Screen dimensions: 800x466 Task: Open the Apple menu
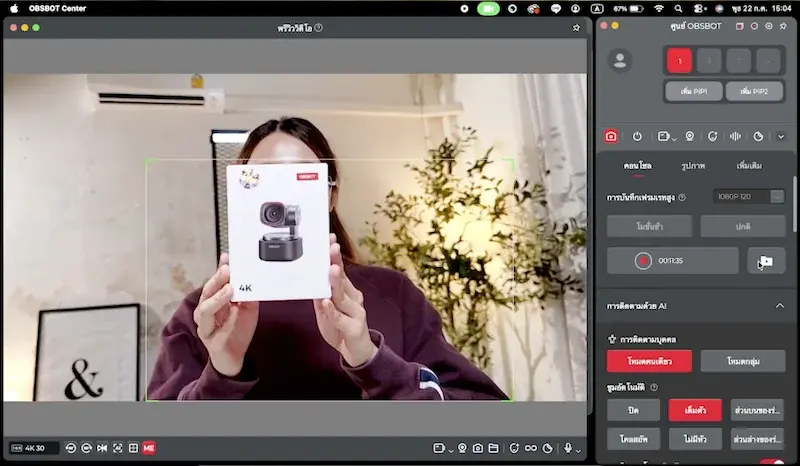tap(14, 8)
